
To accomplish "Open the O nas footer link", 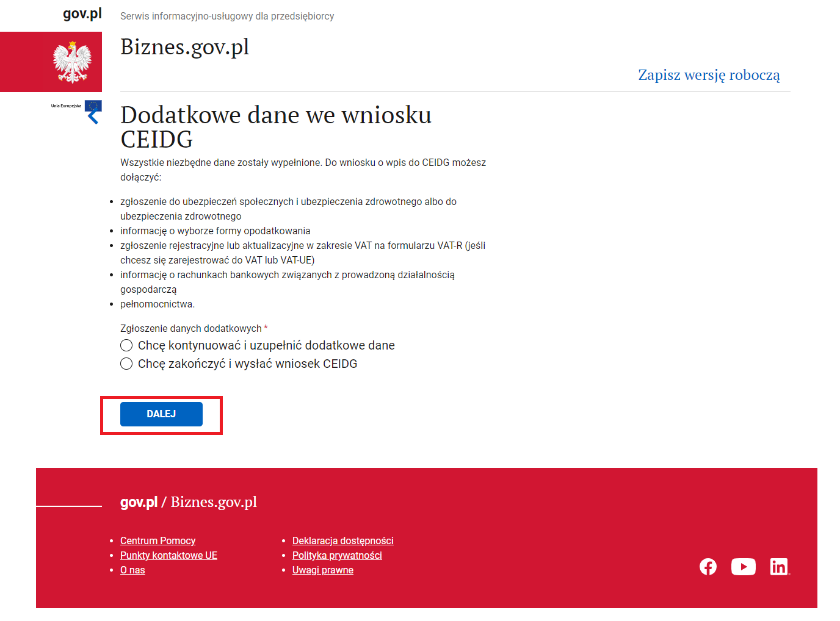I will point(132,570).
